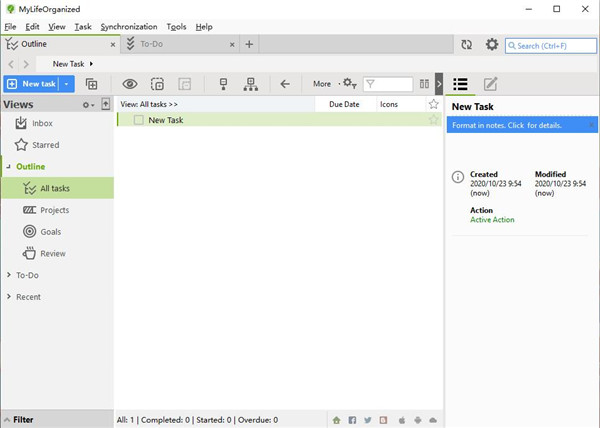Click the home icon in status bar
600x428 pixels.
pos(336,420)
